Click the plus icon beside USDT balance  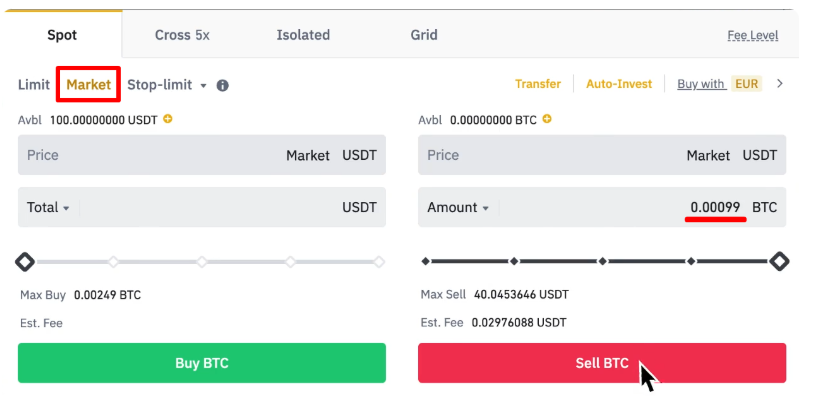[168, 119]
